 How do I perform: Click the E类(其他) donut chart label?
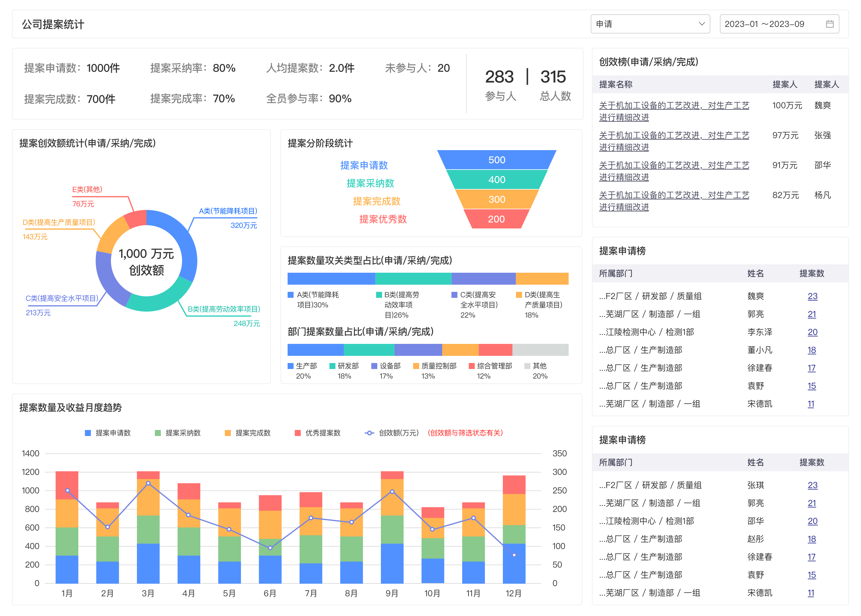87,189
